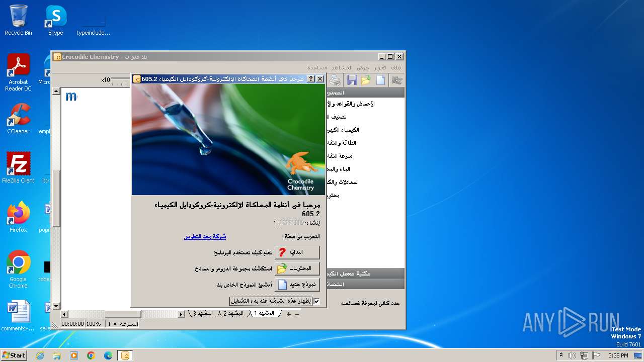Open the Firefox desktop shortcut
This screenshot has width=644, height=362.
click(x=18, y=217)
